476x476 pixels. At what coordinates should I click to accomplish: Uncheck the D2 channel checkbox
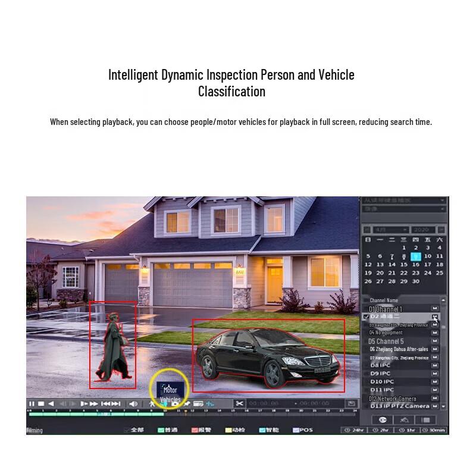pos(367,317)
